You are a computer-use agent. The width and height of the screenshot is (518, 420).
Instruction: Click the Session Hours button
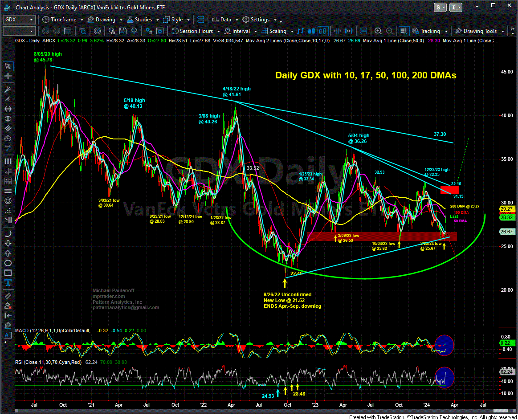tap(192, 31)
